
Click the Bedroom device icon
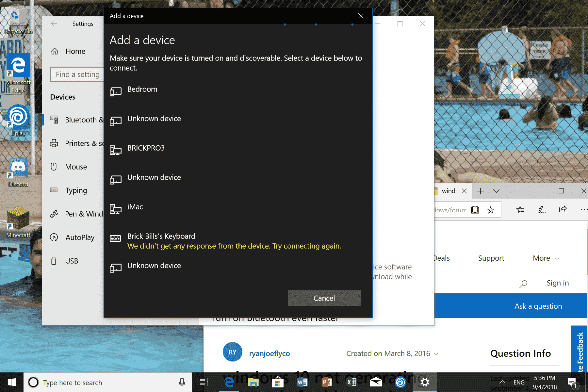(x=116, y=91)
